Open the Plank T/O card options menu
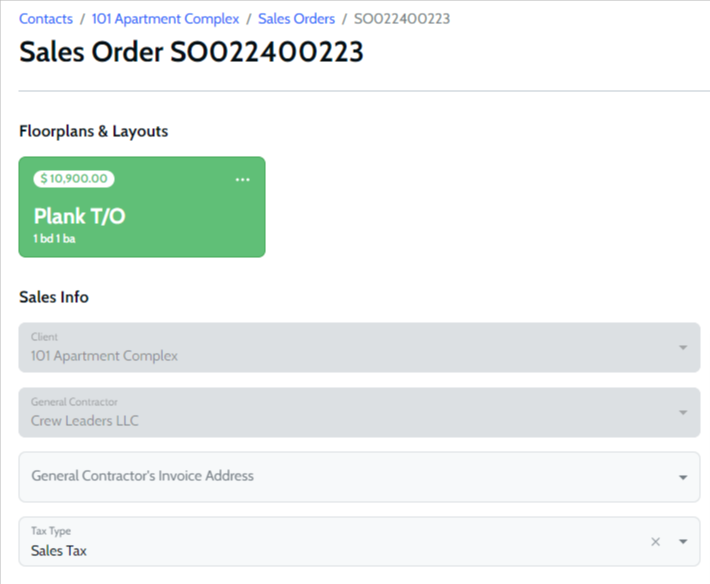Viewport: 710px width, 584px height. [x=242, y=180]
